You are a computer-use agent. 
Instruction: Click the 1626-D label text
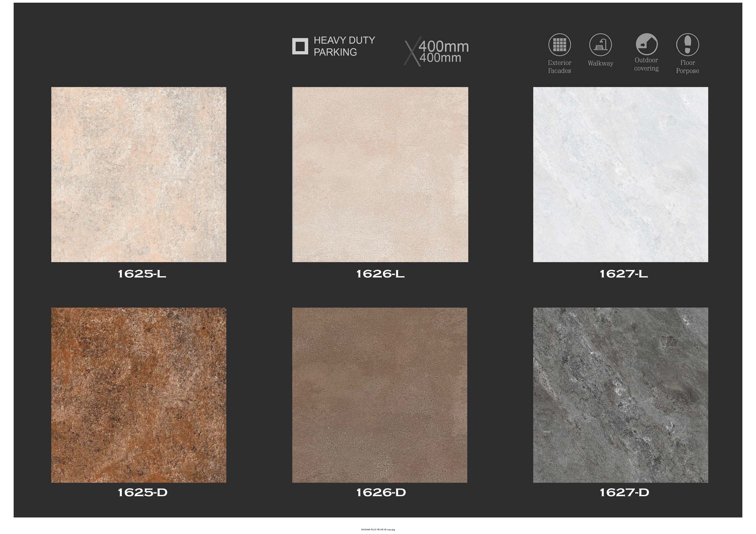coord(381,492)
